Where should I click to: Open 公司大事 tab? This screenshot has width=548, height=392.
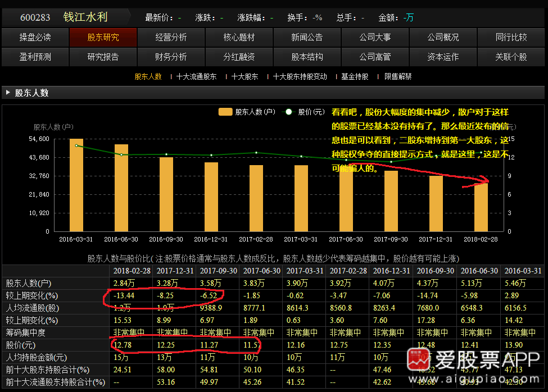[x=375, y=38]
